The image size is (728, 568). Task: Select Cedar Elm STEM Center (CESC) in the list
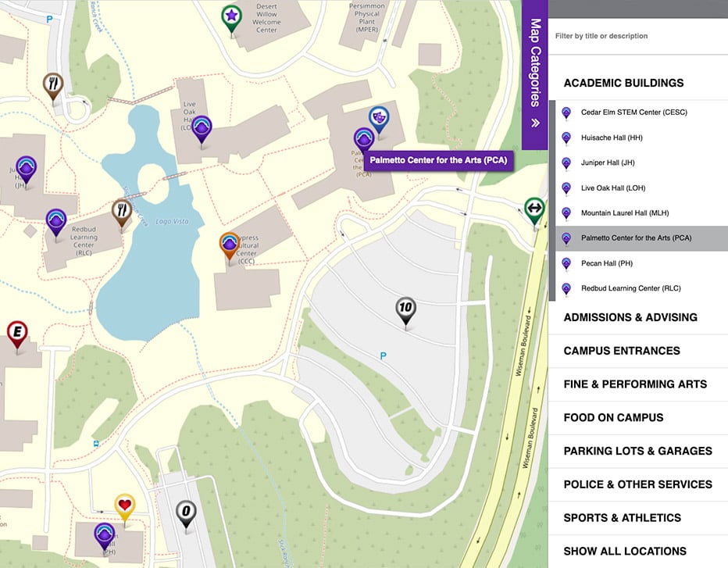tap(633, 112)
